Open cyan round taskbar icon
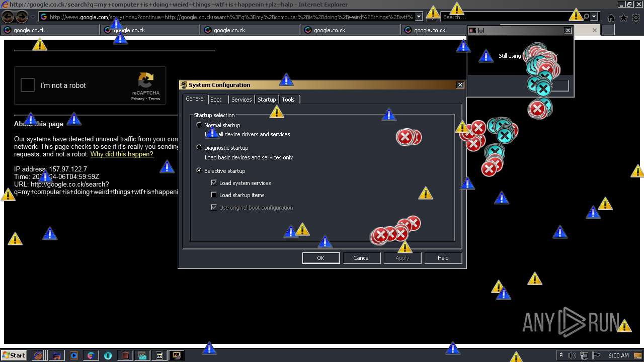Image resolution: width=644 pixels, height=362 pixels. [108, 355]
